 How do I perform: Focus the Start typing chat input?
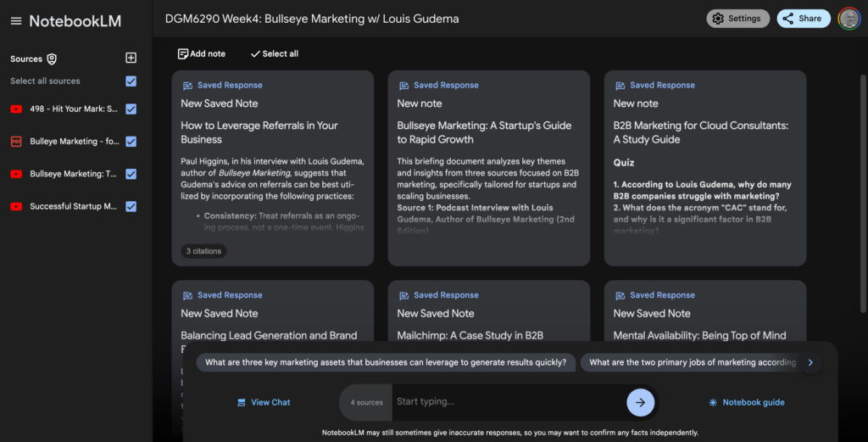[509, 402]
